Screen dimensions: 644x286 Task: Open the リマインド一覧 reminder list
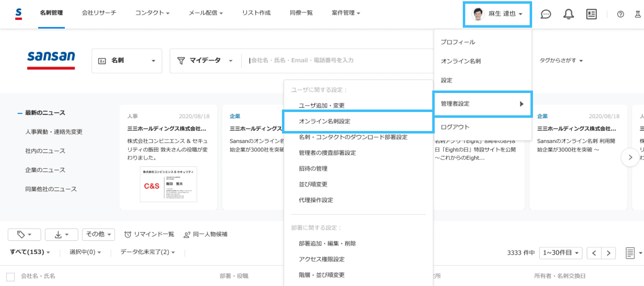[x=149, y=234]
